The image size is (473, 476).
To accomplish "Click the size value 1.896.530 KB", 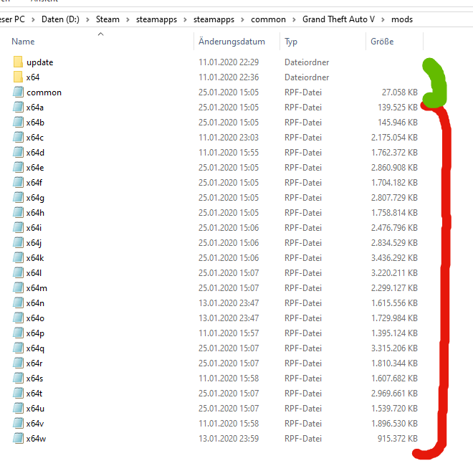I will click(394, 424).
